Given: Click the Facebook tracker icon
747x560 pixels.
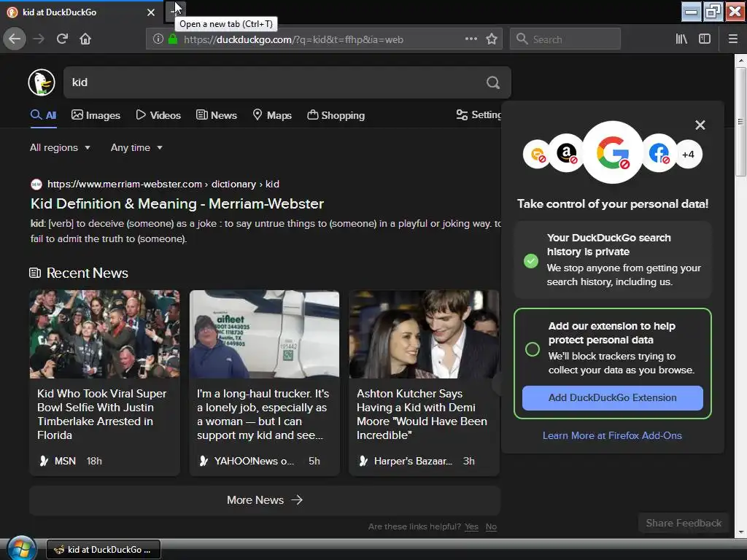Looking at the screenshot, I should pos(659,153).
